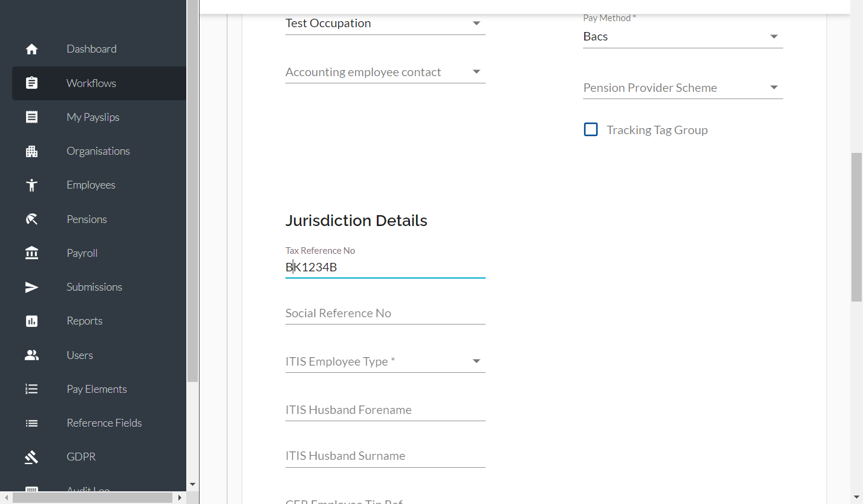Click the Employees person icon

coord(32,185)
